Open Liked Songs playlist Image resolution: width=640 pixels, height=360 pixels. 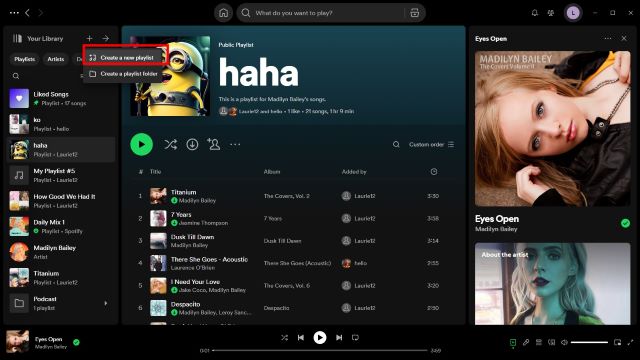coord(61,98)
